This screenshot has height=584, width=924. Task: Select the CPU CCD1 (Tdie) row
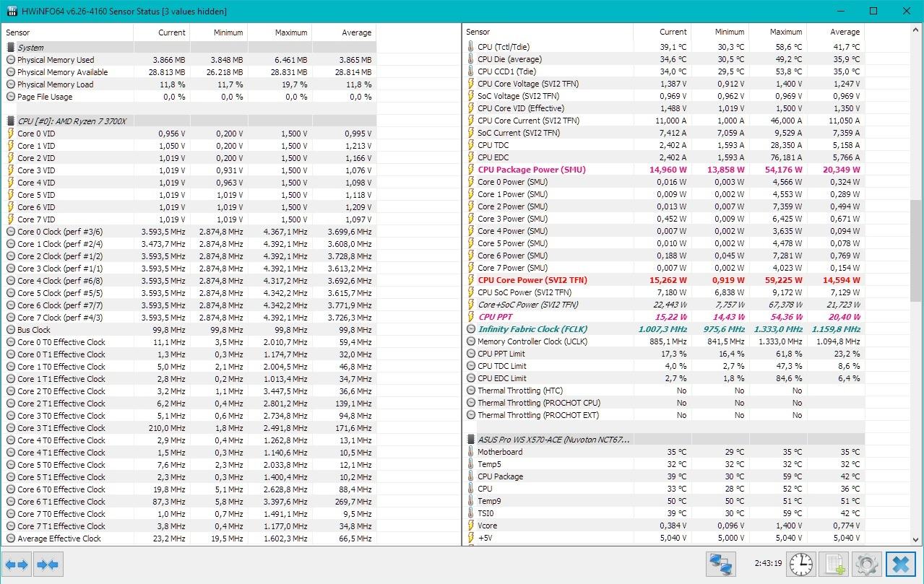tap(664, 71)
